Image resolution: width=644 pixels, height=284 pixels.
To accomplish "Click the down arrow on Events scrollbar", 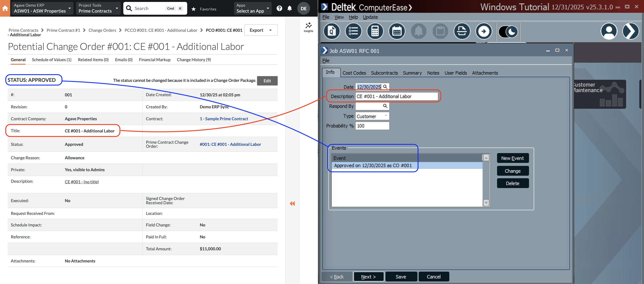I will tap(486, 203).
